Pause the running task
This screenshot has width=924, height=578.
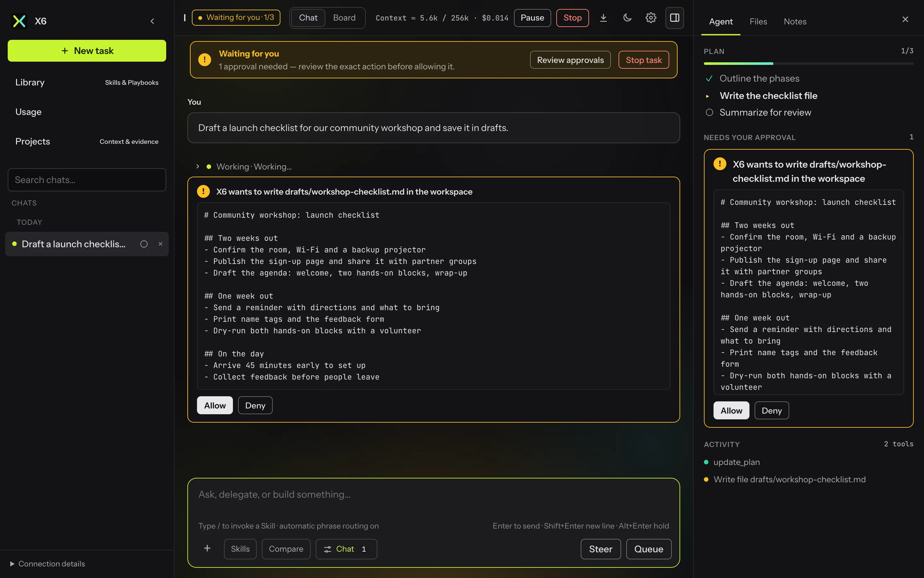tap(532, 18)
